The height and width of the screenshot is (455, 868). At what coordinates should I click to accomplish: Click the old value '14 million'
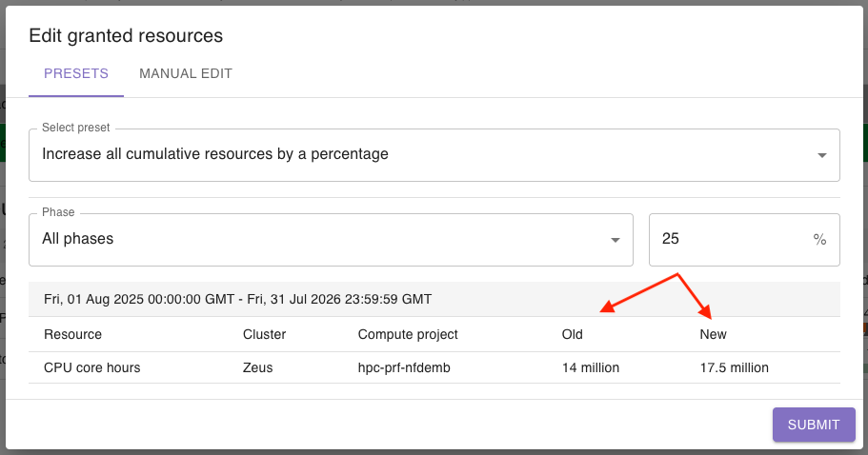[591, 367]
